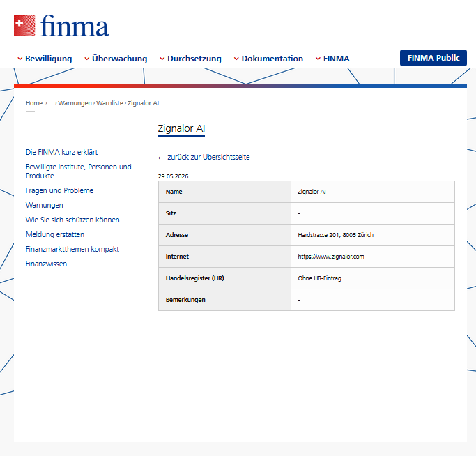Go to Home breadcrumb
Screen dimensions: 476x456
pyautogui.click(x=34, y=103)
